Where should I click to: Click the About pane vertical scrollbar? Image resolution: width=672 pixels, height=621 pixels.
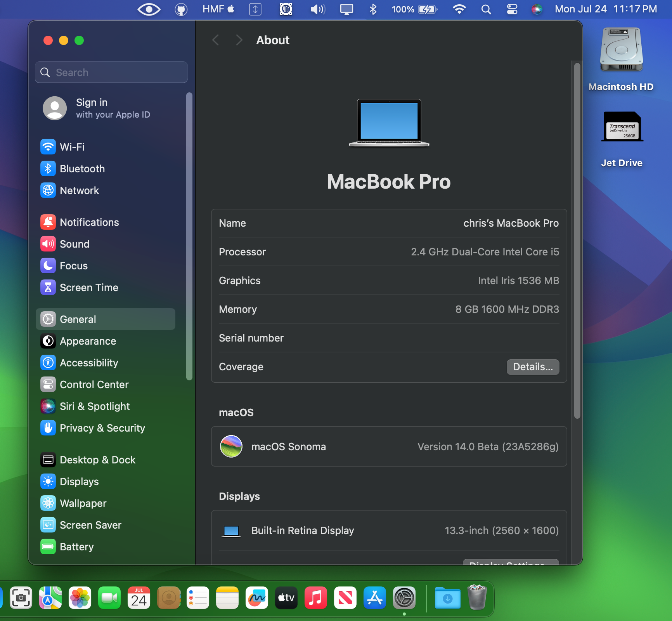(x=577, y=241)
